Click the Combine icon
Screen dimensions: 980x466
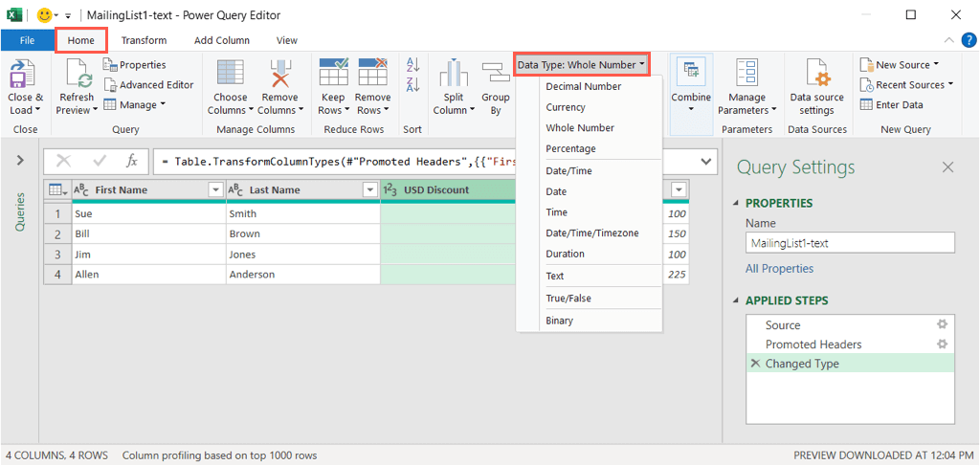[691, 72]
